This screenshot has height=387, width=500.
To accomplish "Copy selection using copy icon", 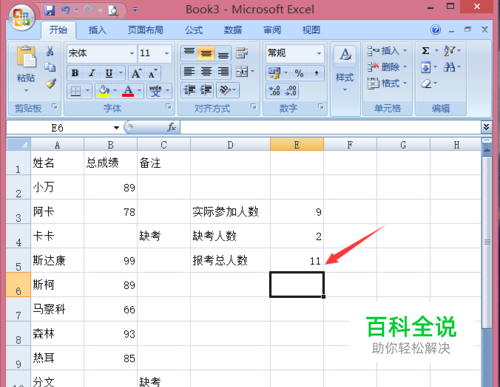I will (50, 67).
